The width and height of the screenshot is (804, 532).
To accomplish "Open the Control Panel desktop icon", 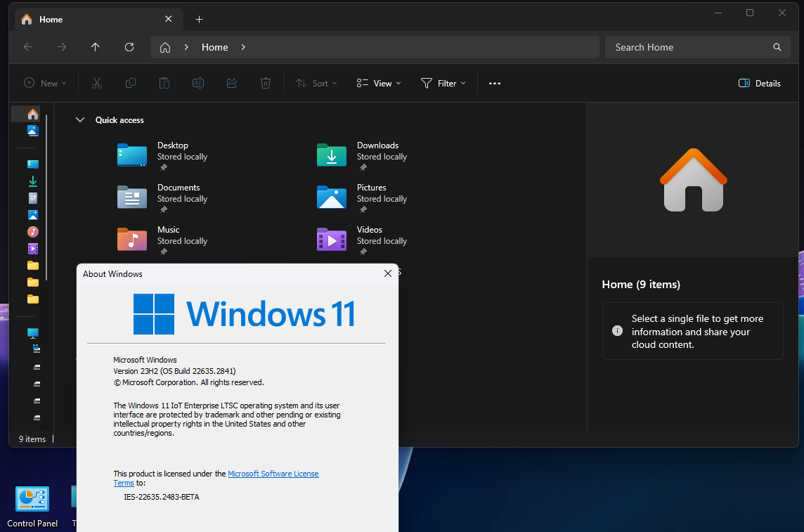I will 32,507.
